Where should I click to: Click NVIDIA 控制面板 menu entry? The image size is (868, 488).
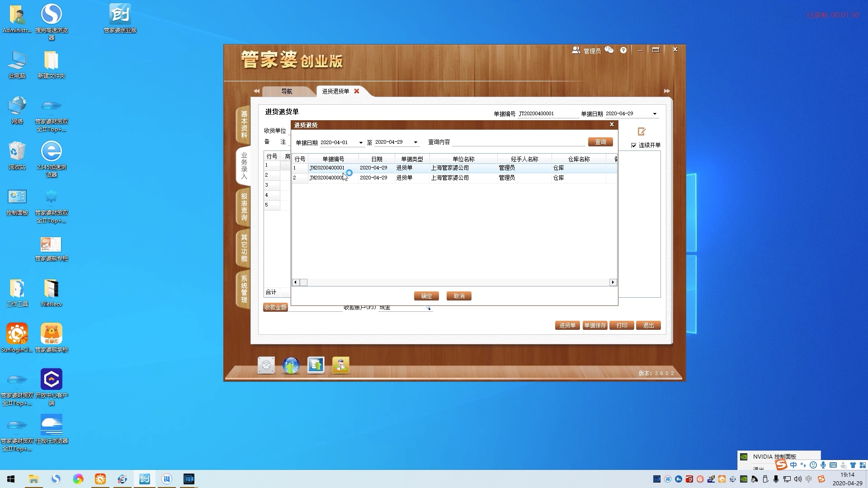tap(774, 456)
